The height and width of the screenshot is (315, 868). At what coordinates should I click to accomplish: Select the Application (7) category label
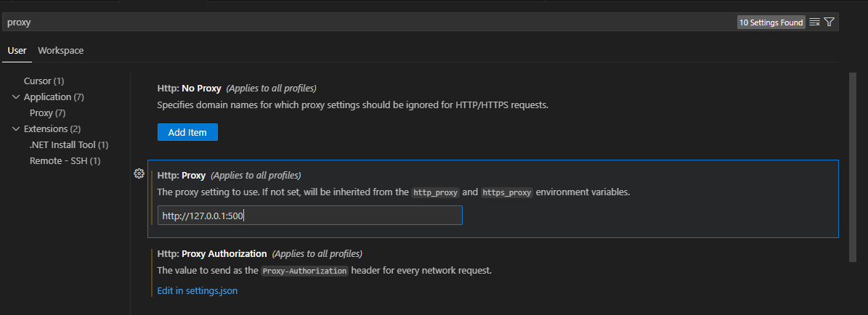coord(54,97)
